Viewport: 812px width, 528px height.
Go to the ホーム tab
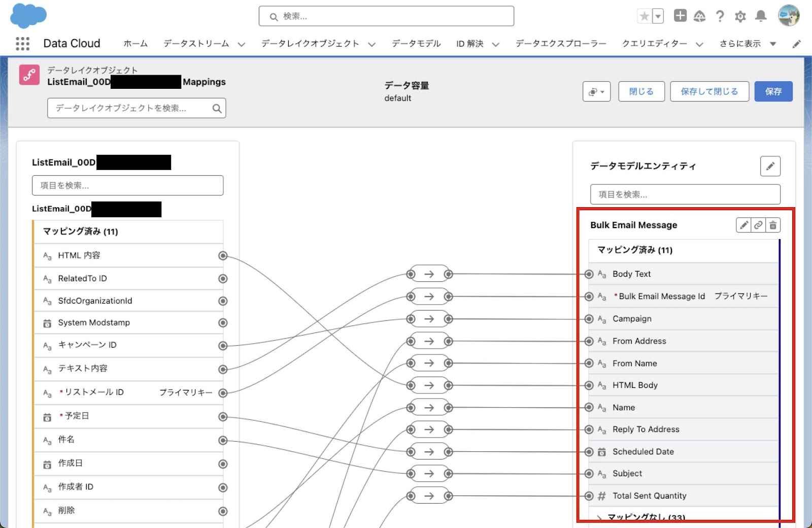pos(135,44)
